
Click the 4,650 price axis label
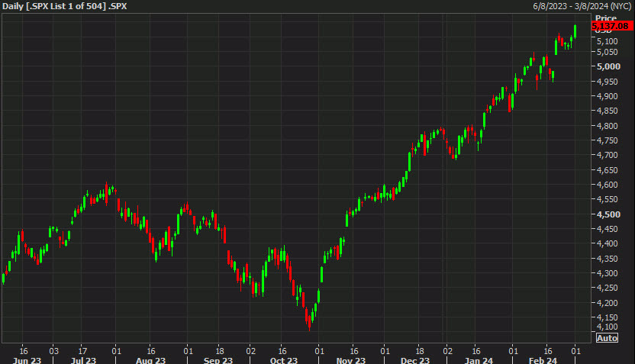(607, 170)
